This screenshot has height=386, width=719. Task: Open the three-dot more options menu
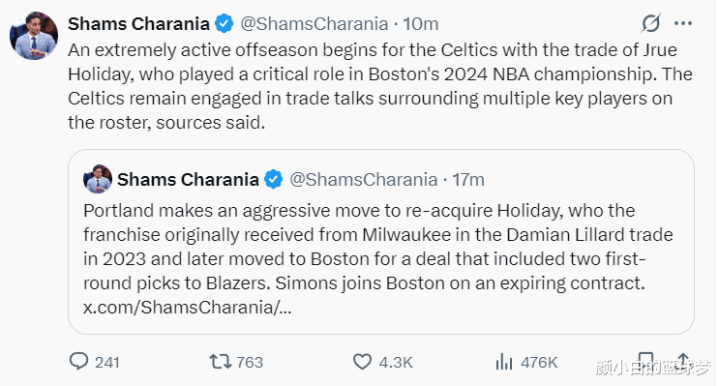point(683,23)
